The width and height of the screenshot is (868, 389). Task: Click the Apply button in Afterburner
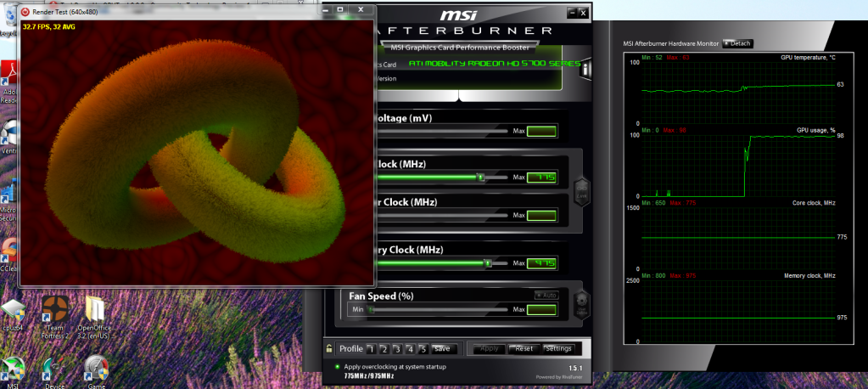point(490,349)
